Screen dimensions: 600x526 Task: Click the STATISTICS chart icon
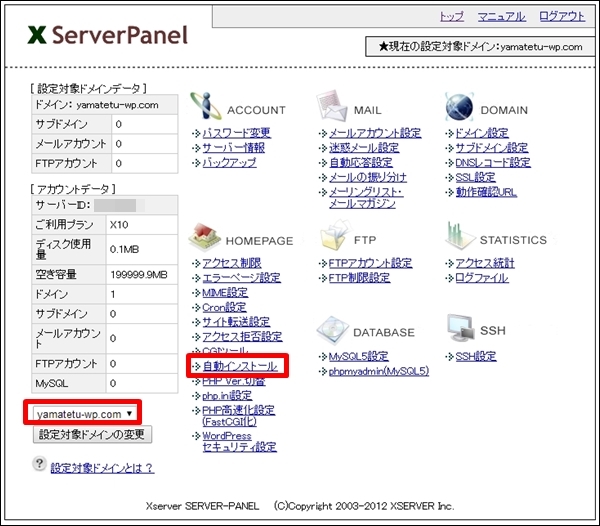click(460, 236)
